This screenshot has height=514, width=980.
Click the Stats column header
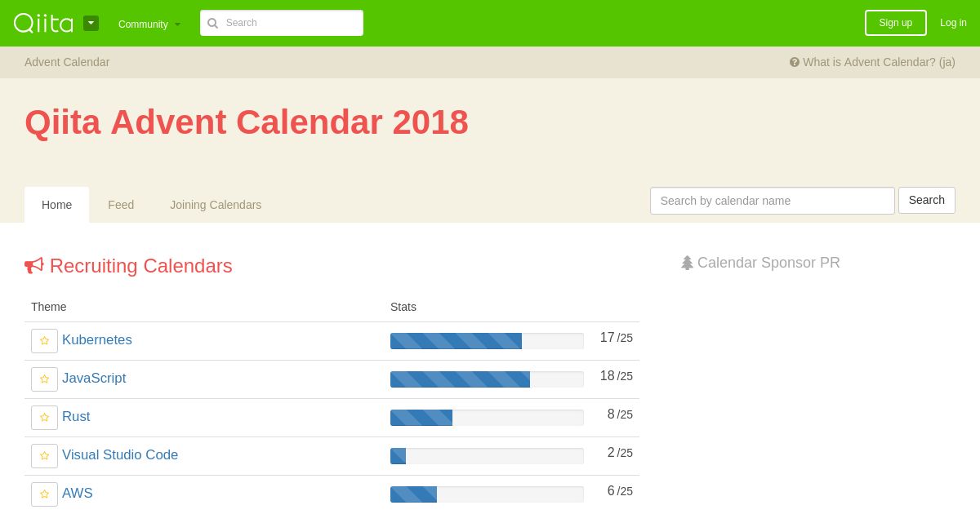click(x=403, y=307)
